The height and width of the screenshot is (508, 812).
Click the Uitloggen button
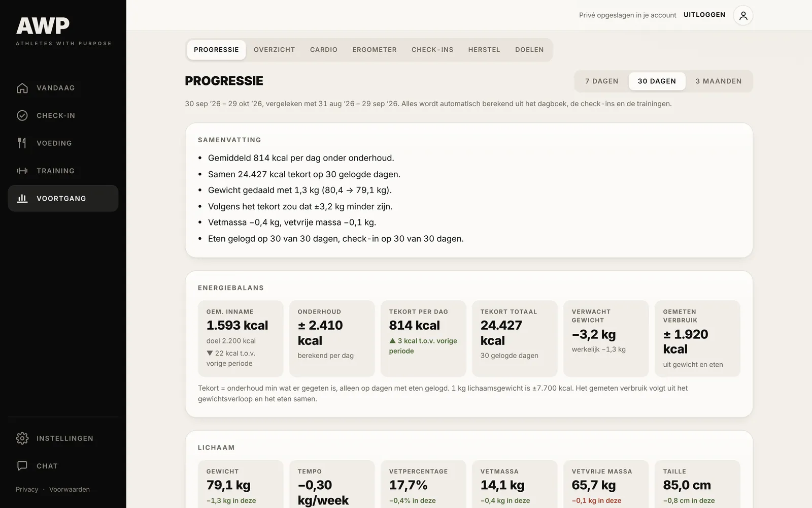(704, 15)
